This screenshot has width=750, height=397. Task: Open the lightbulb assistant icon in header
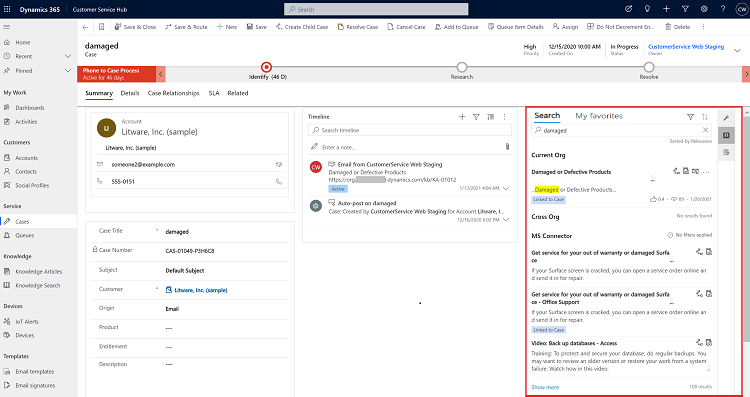click(x=647, y=9)
